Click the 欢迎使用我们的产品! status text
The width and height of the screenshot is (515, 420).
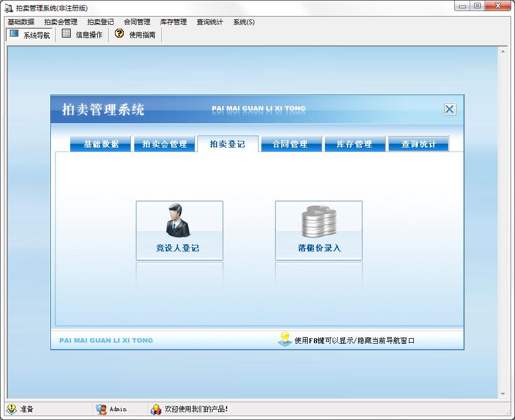196,409
